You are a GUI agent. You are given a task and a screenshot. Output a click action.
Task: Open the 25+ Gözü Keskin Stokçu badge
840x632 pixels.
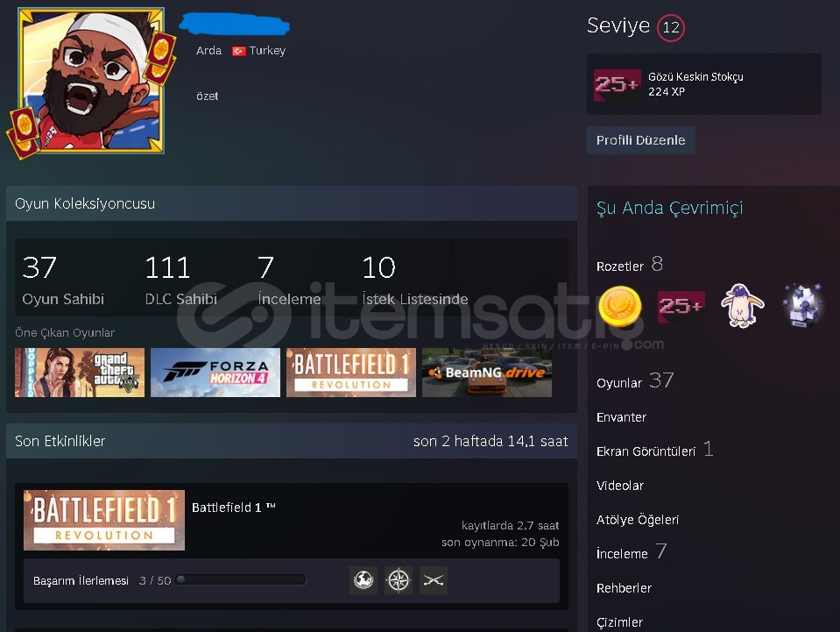point(618,85)
